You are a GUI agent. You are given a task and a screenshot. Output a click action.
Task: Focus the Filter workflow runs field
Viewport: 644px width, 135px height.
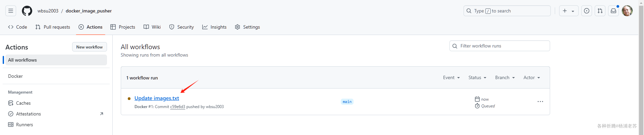click(499, 46)
